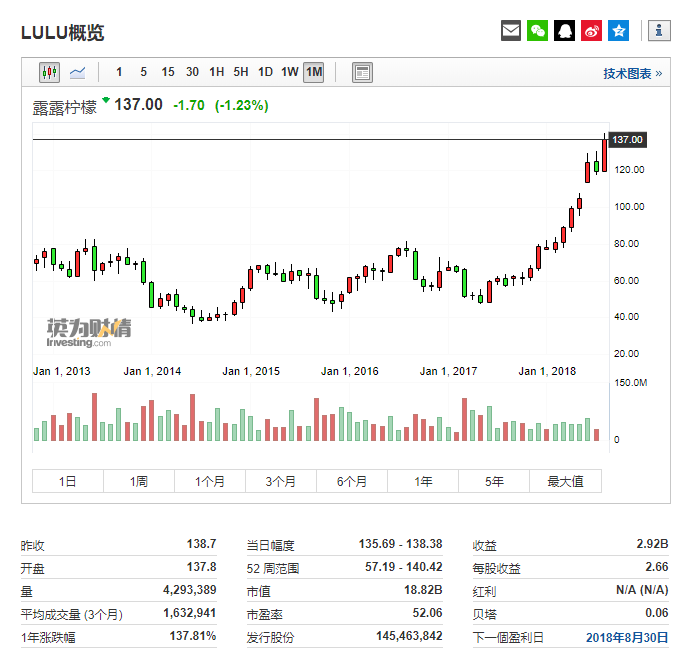Share to QQ using black penguin icon
685x659 pixels.
point(564,31)
